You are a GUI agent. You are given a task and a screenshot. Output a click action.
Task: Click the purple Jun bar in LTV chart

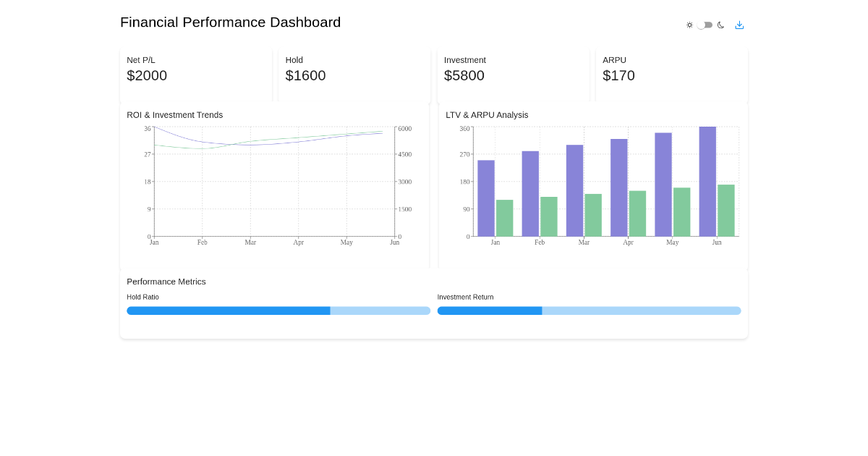point(707,182)
